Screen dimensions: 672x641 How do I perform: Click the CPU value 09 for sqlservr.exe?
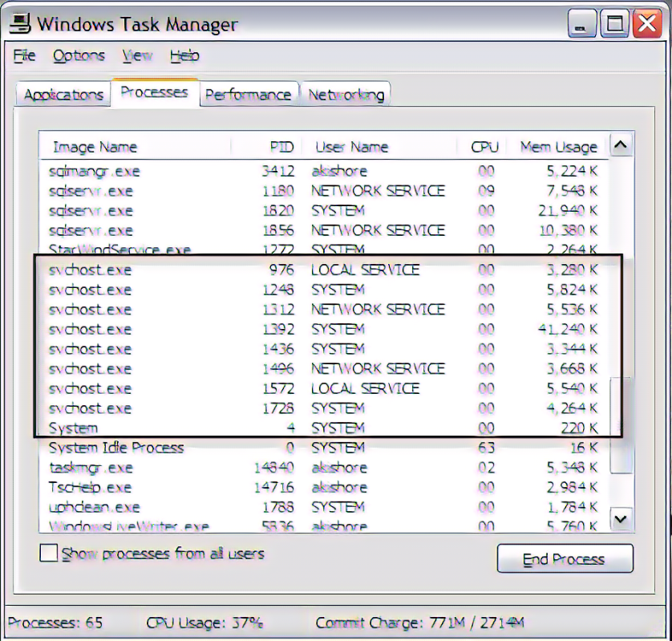point(486,191)
